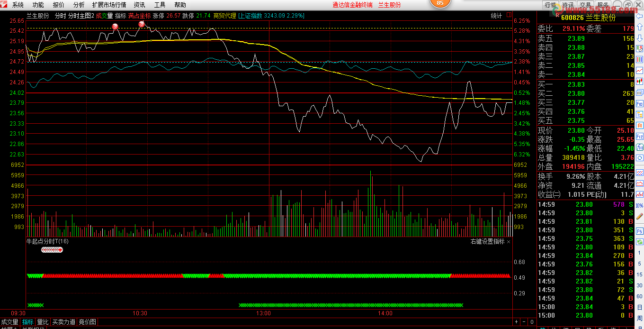Select the 15 minute period button
Screen dimensions: 644x329
point(639,274)
